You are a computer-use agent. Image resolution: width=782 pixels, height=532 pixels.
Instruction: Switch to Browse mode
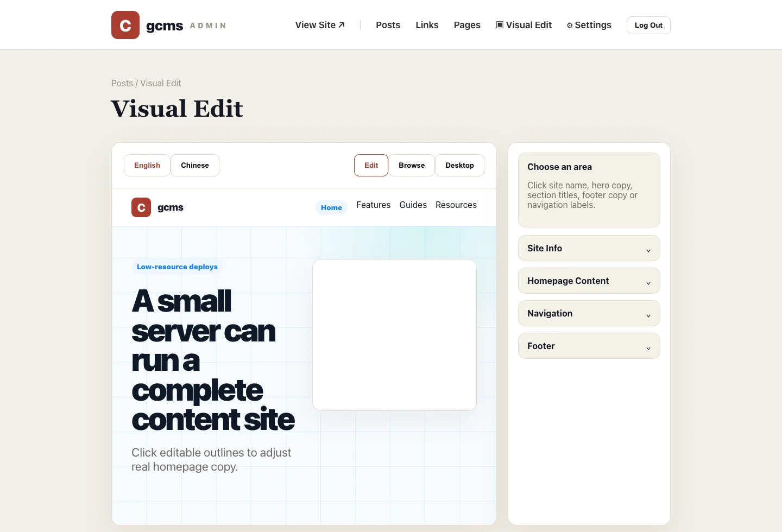(x=412, y=166)
